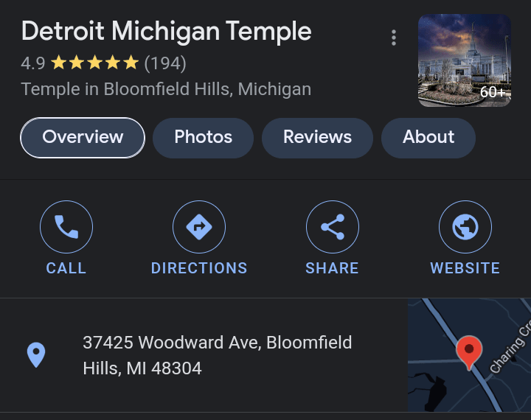Click the share icon
The width and height of the screenshot is (531, 420).
332,228
